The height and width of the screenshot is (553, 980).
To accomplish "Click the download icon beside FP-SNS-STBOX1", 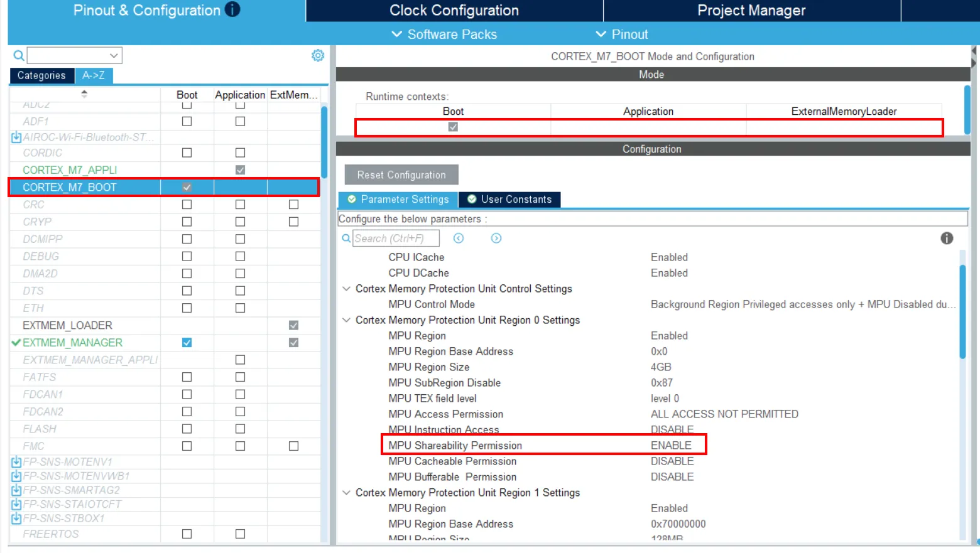I will pyautogui.click(x=16, y=518).
